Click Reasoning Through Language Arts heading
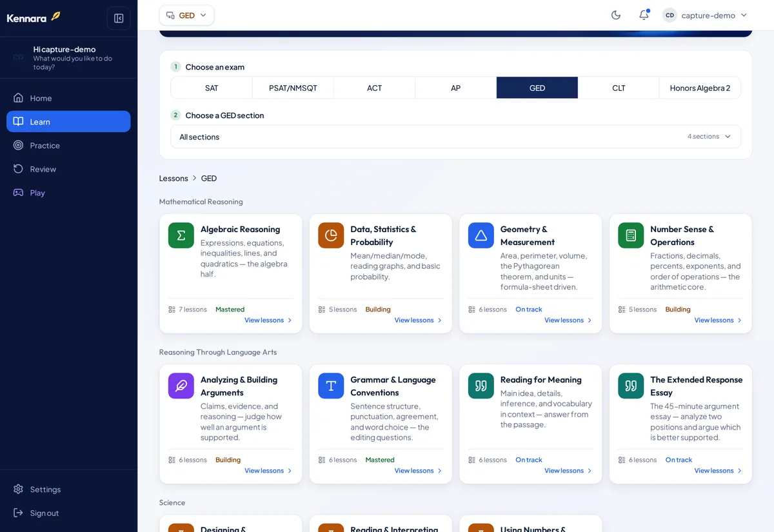The width and height of the screenshot is (774, 532). click(218, 352)
